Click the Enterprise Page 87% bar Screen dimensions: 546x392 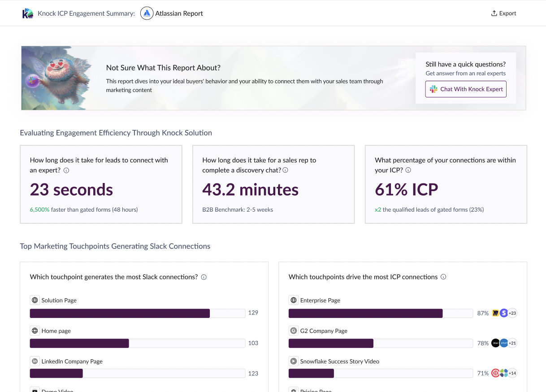tap(380, 313)
